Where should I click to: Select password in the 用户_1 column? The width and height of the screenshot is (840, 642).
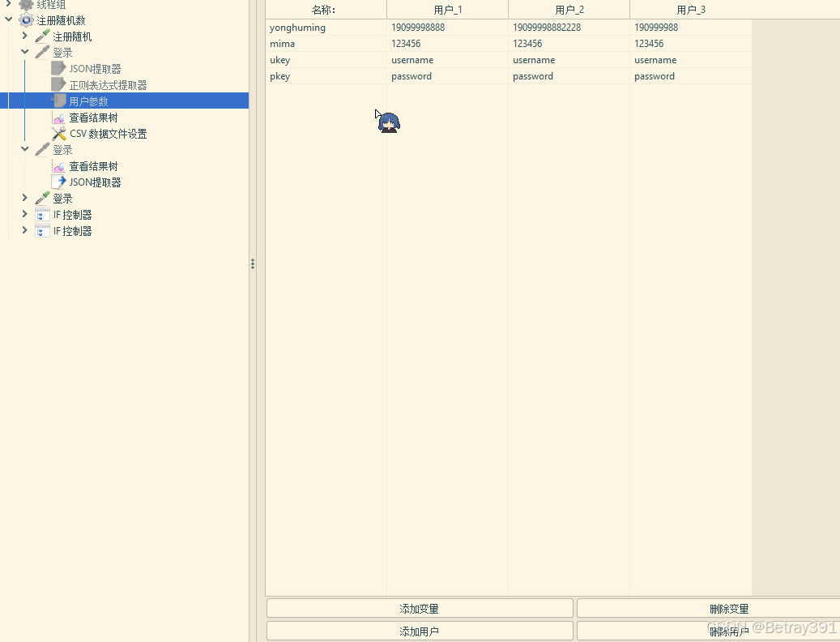(447, 76)
